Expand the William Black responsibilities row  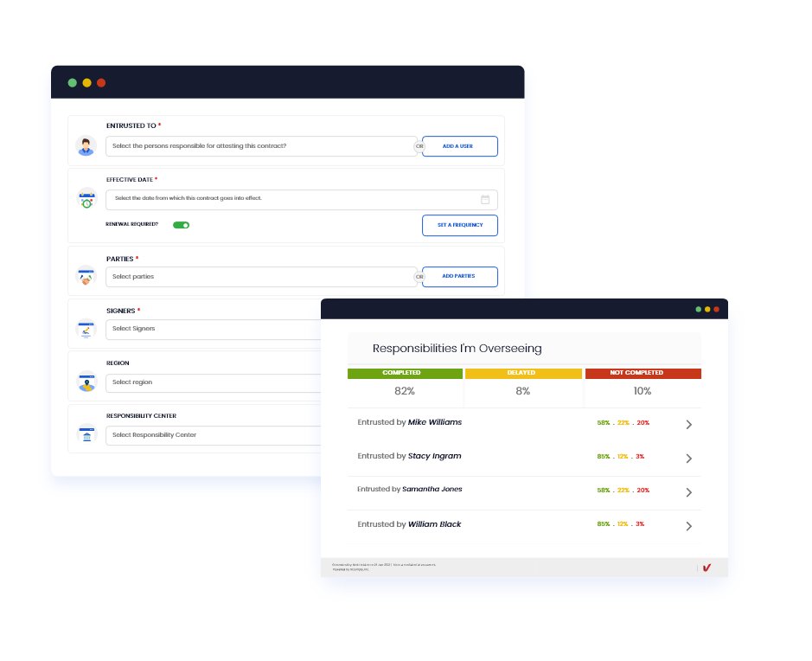pos(689,525)
